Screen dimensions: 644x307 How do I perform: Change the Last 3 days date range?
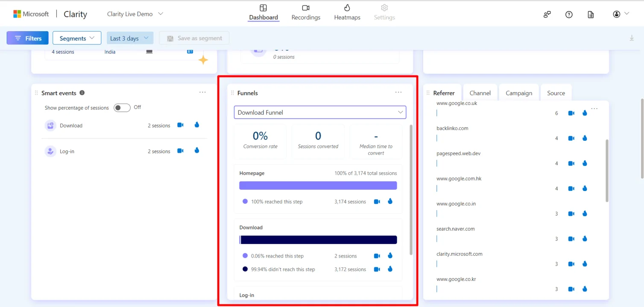click(x=130, y=38)
